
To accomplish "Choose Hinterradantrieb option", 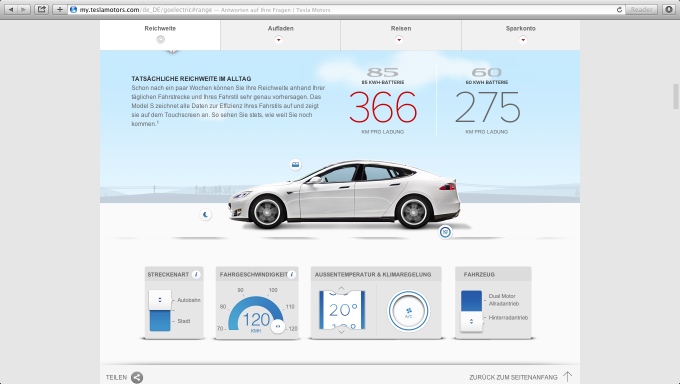I will pos(508,318).
